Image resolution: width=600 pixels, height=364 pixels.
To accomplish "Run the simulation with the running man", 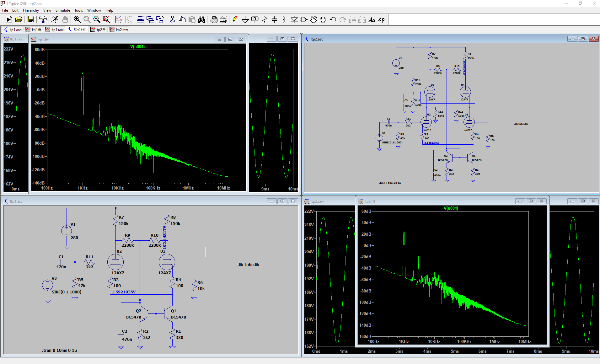I will tap(55, 20).
